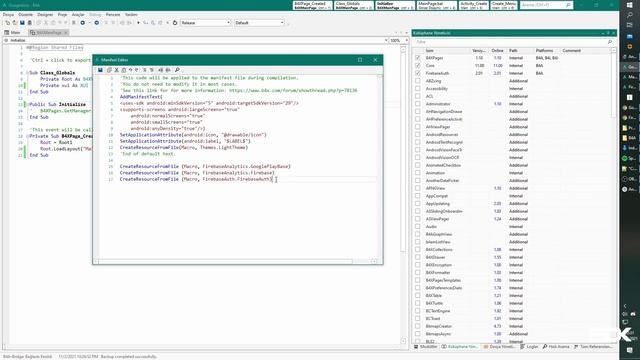Viewport: 640px width, 360px height.
Task: Open the search magnifier in Manifest Editor toolbar
Action: [x=177, y=70]
